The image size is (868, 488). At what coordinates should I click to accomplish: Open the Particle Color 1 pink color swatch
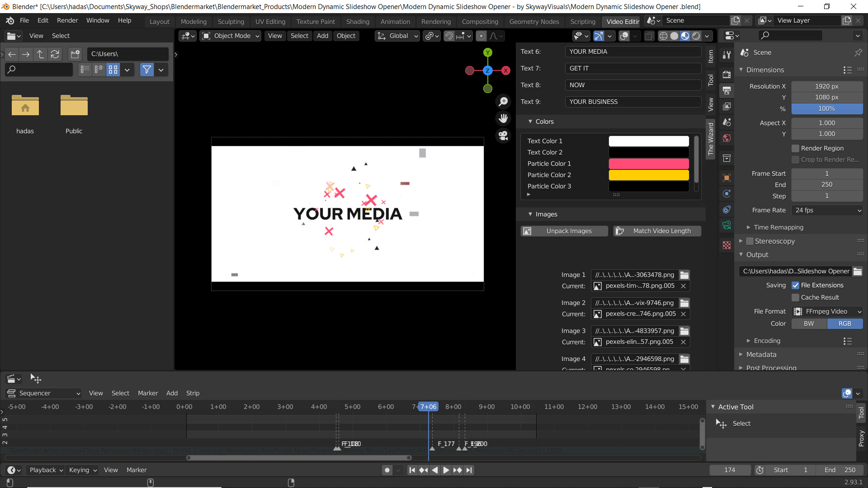pyautogui.click(x=648, y=164)
